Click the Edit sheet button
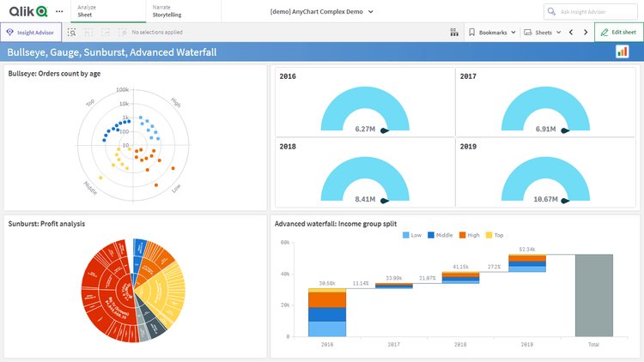644x362 pixels. 617,32
